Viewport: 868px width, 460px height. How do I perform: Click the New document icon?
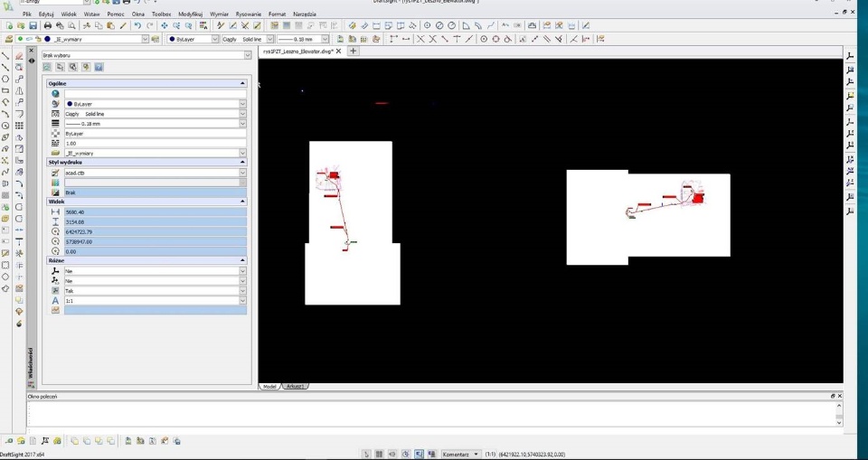pos(9,25)
